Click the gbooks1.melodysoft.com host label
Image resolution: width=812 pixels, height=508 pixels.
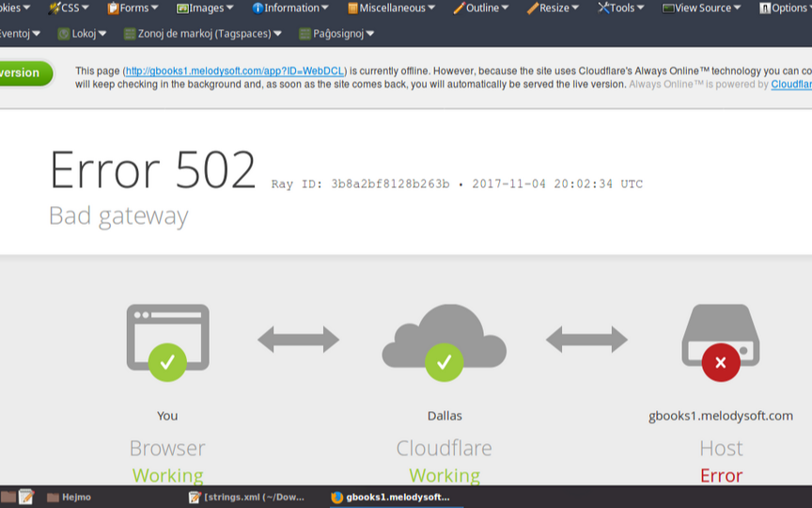click(x=721, y=416)
